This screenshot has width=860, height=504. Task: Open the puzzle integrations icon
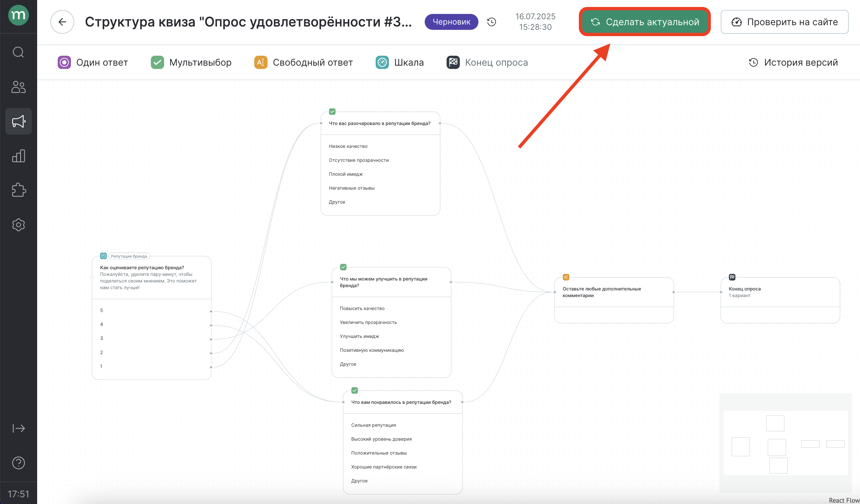[x=19, y=190]
